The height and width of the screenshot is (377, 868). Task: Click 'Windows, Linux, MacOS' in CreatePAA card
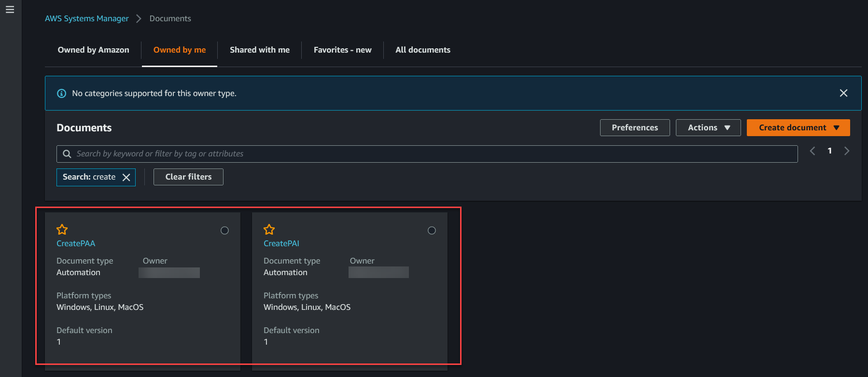[x=100, y=307]
